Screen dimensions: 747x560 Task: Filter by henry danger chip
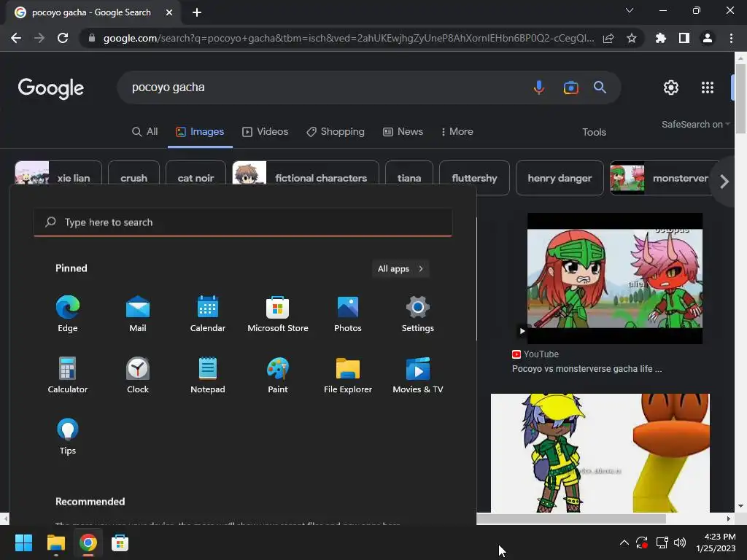(560, 178)
